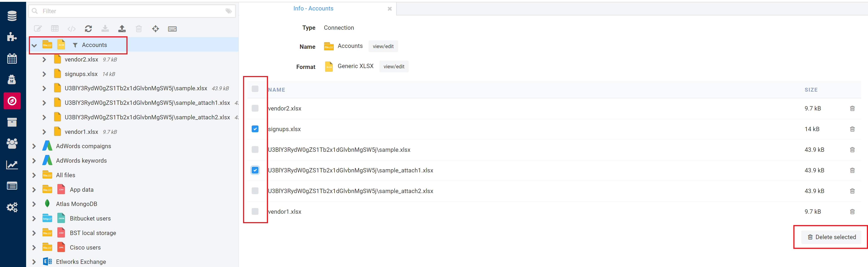Image resolution: width=868 pixels, height=267 pixels.
Task: Check the vendor2.xlsx checkbox
Action: tap(255, 108)
